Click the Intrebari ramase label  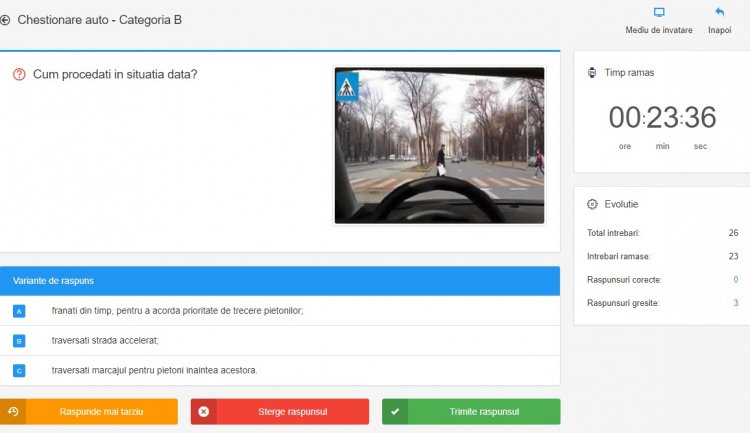coord(618,256)
